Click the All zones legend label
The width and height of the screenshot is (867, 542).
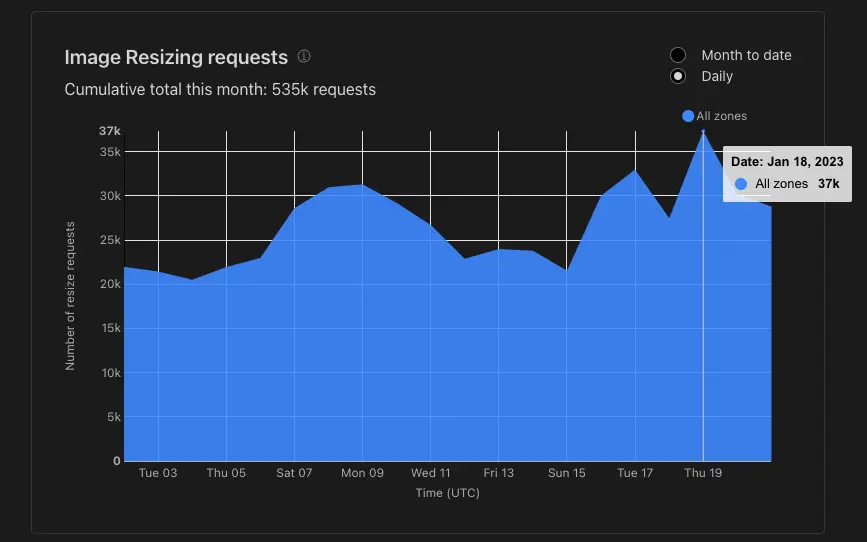point(722,116)
